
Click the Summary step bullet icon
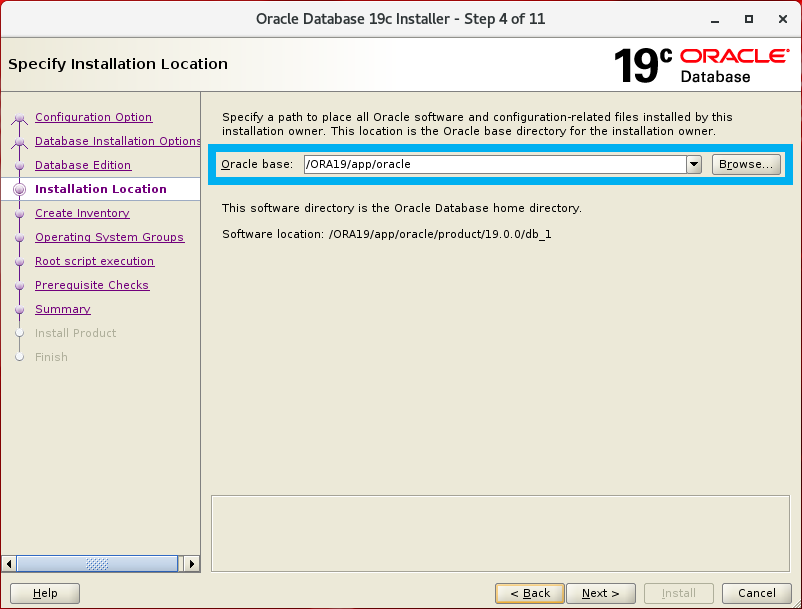click(19, 310)
